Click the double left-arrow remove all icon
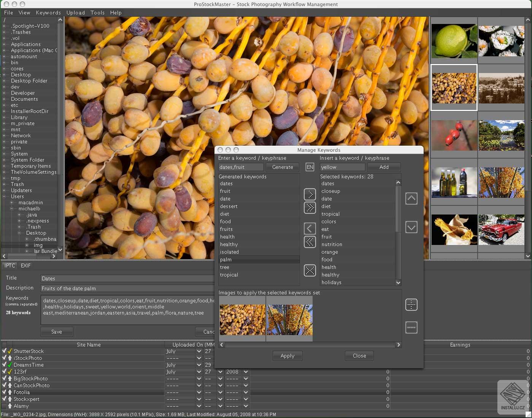532x418 pixels. pyautogui.click(x=310, y=242)
